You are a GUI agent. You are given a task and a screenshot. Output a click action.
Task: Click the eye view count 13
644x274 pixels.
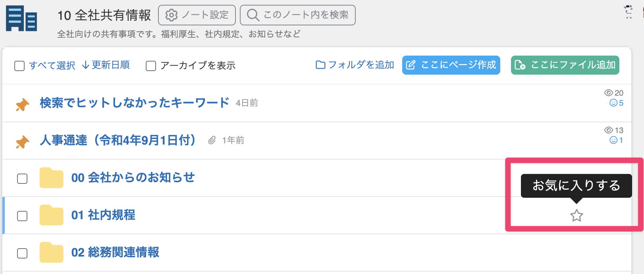pyautogui.click(x=614, y=130)
